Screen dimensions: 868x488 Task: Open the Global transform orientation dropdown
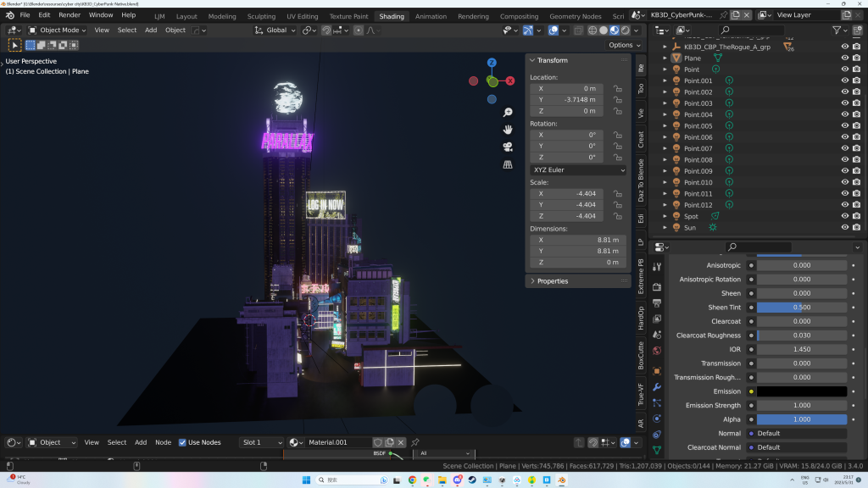275,30
